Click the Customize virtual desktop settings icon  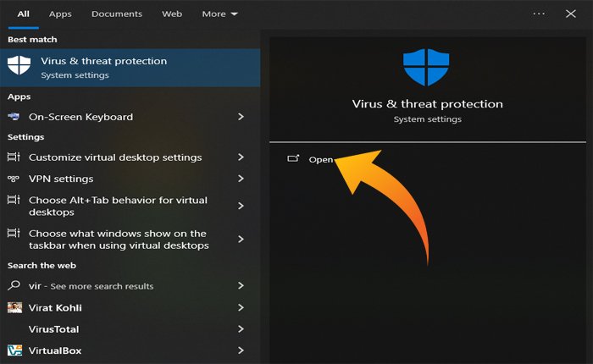14,157
